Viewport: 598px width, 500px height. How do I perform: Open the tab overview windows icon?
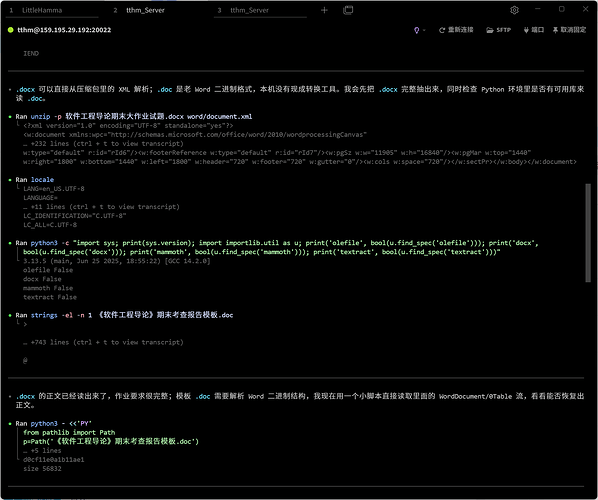(348, 10)
